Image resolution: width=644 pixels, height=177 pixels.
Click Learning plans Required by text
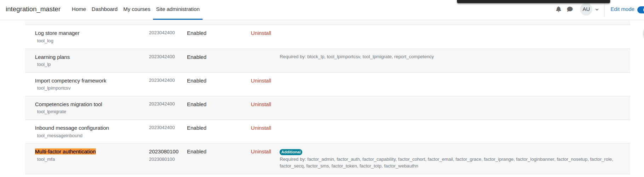click(x=357, y=57)
